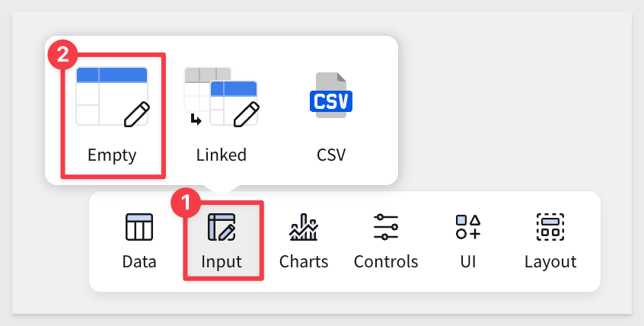The width and height of the screenshot is (644, 326).
Task: Choose the Linked input table icon
Action: coord(222,97)
